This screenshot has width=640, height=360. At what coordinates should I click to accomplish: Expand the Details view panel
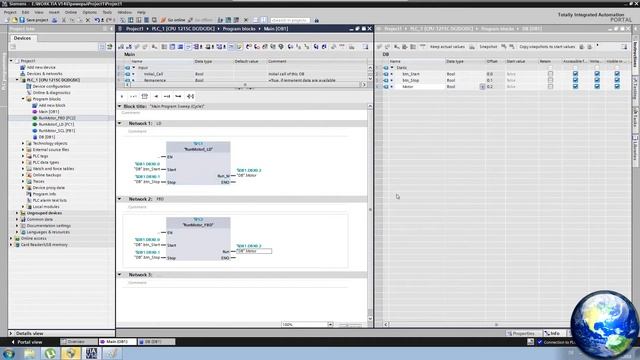[11, 333]
